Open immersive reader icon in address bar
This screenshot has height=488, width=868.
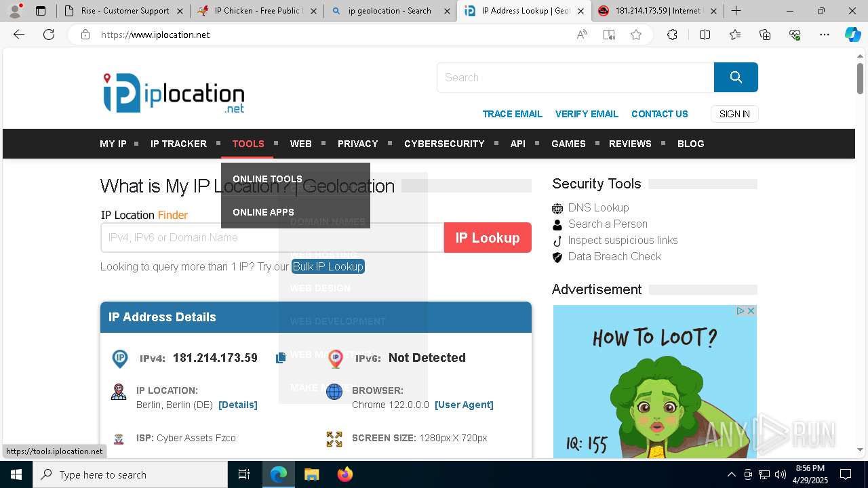(x=609, y=35)
